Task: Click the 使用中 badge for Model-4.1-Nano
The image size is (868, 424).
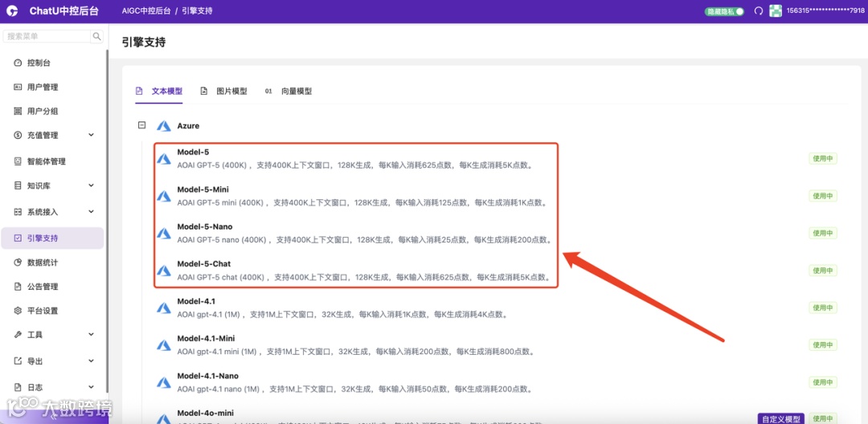Action: point(823,382)
